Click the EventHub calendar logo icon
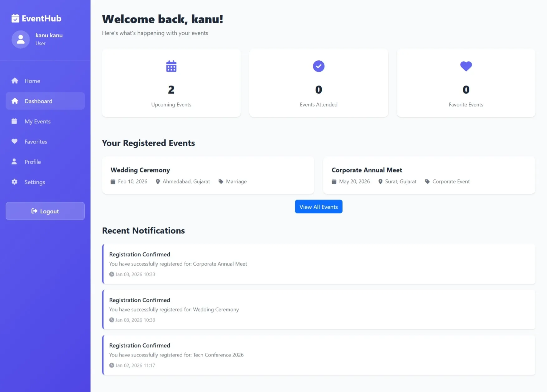The width and height of the screenshot is (547, 392). click(x=15, y=18)
